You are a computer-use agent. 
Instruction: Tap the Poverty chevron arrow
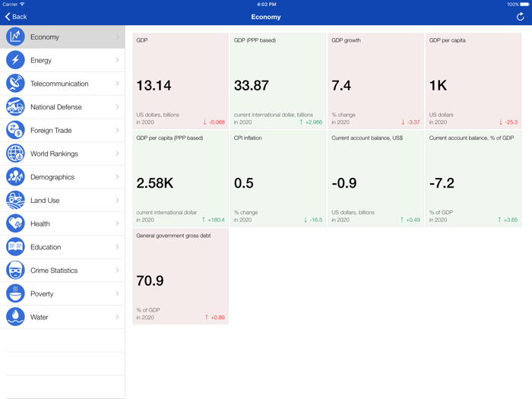click(x=117, y=293)
